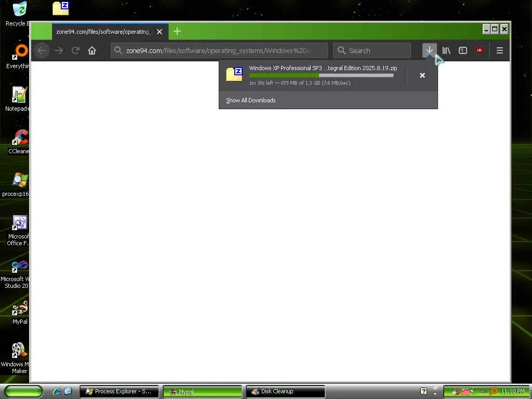532x399 pixels.
Task: Click the 11:10 PM clock
Action: point(513,392)
